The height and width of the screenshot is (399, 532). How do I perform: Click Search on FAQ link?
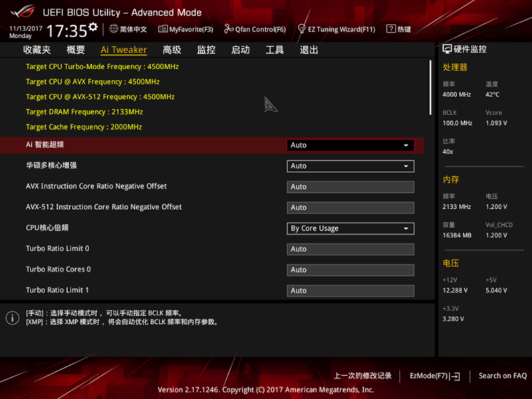[x=503, y=376]
